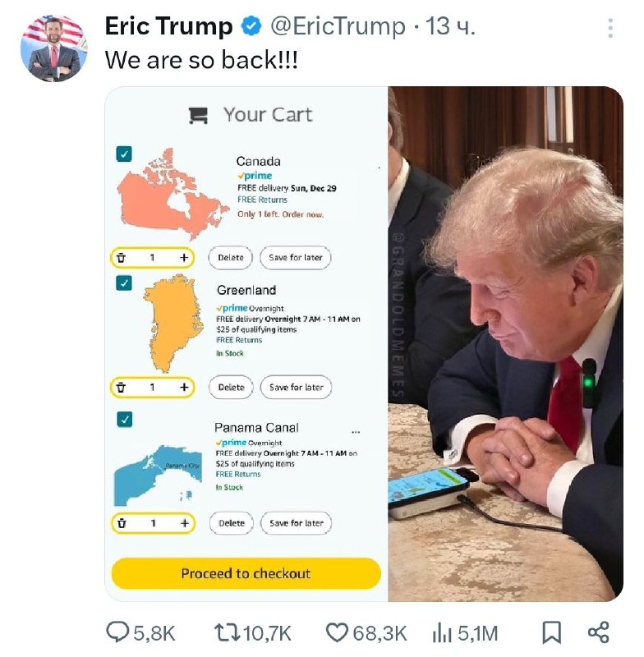The width and height of the screenshot is (644, 657).
Task: Share the tweet via the share icon
Action: click(x=599, y=632)
